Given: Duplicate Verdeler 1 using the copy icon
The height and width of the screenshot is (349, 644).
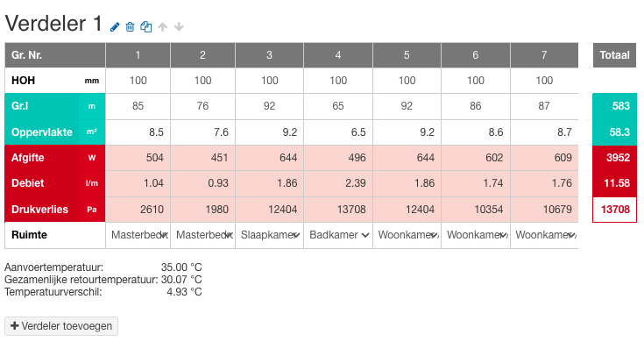Looking at the screenshot, I should pyautogui.click(x=145, y=27).
